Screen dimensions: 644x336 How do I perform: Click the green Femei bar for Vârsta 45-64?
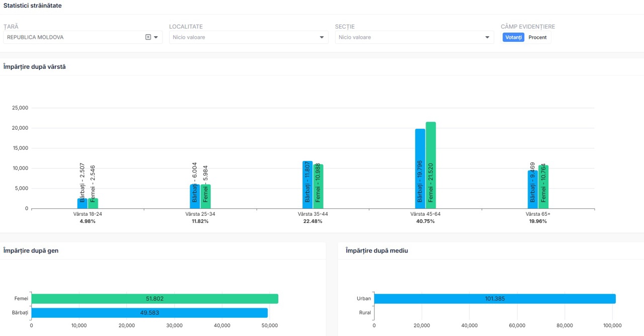[x=431, y=165]
